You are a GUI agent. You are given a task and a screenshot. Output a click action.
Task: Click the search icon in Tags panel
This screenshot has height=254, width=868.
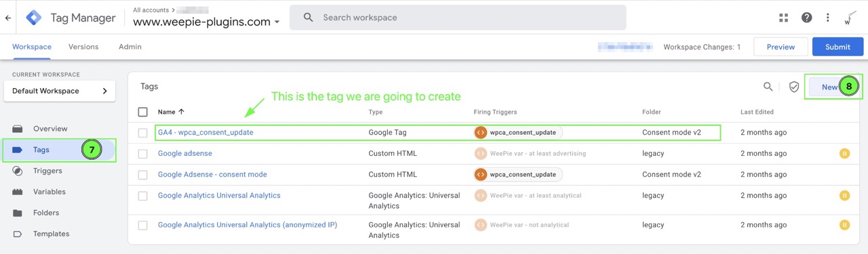(x=768, y=87)
